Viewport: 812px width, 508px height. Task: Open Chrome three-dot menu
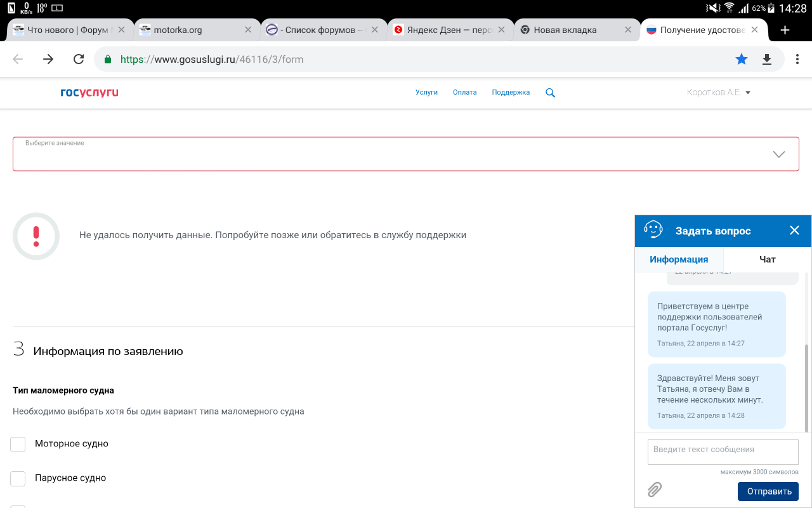coord(797,59)
